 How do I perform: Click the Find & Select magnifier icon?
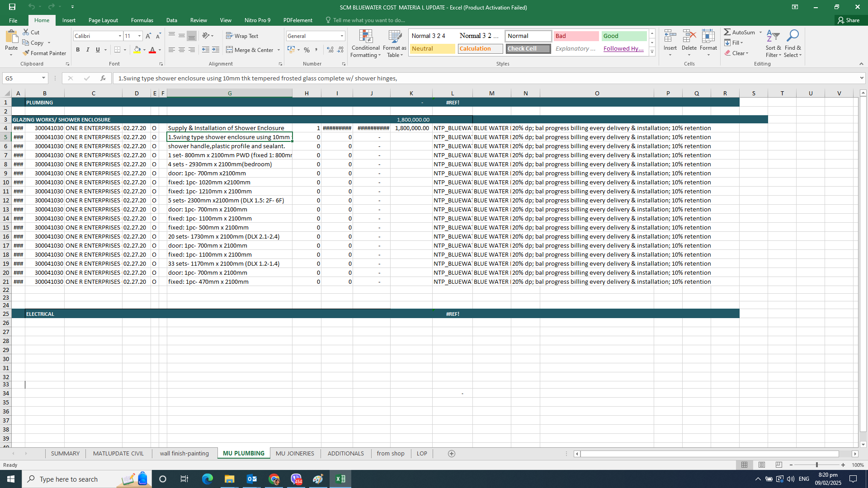point(793,36)
